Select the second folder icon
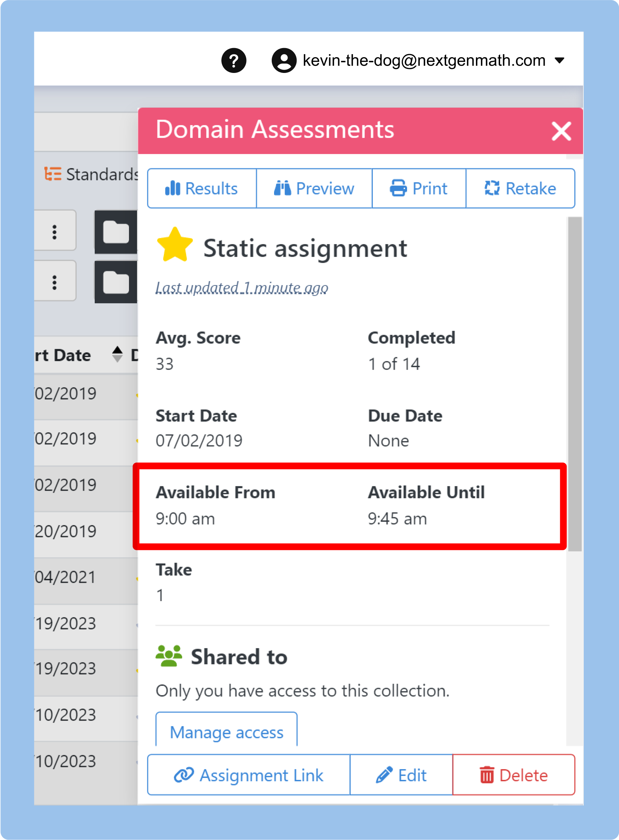 tap(116, 282)
